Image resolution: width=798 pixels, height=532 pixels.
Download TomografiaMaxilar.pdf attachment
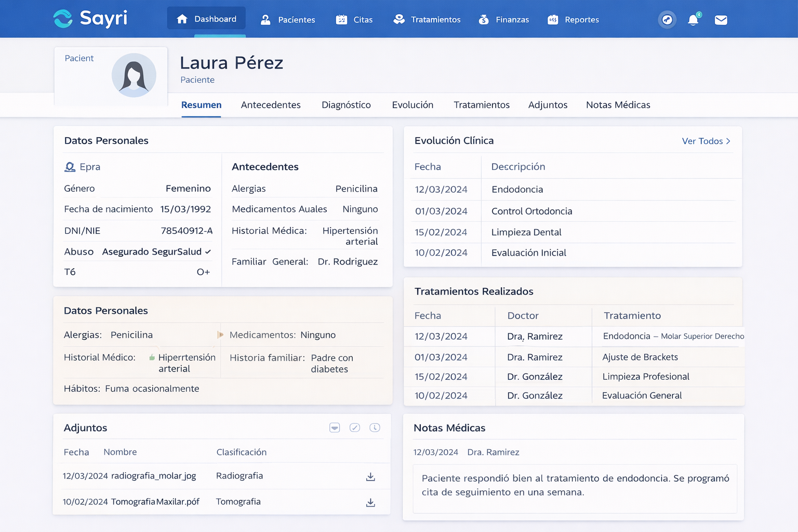(x=370, y=502)
